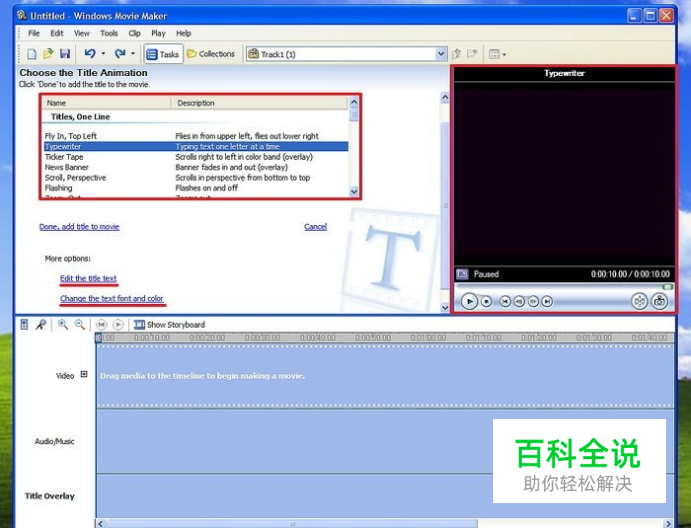Click Show Storyboard button

click(170, 325)
